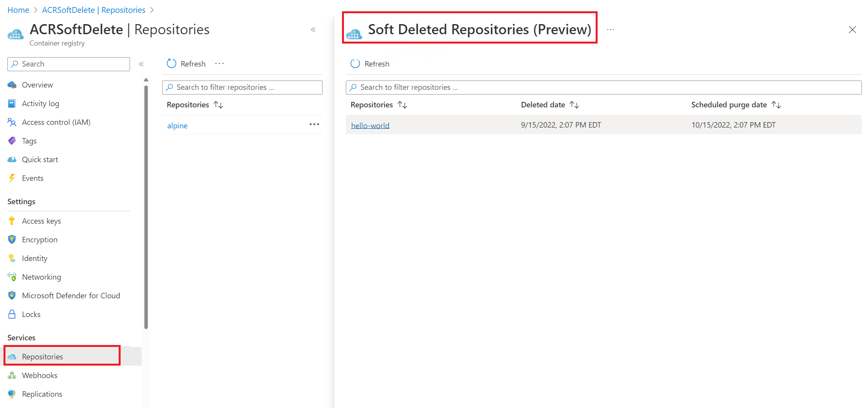This screenshot has width=868, height=408.
Task: Click the Networking icon
Action: [x=12, y=277]
